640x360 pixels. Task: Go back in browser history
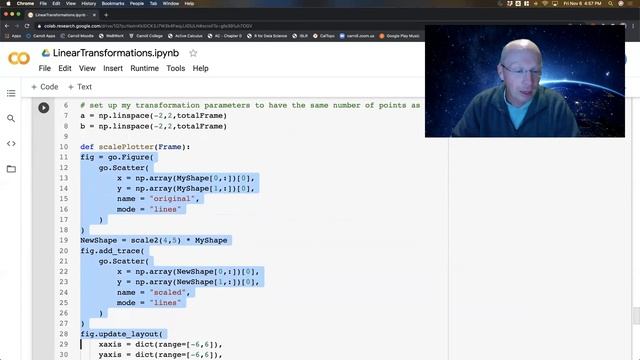[7, 26]
